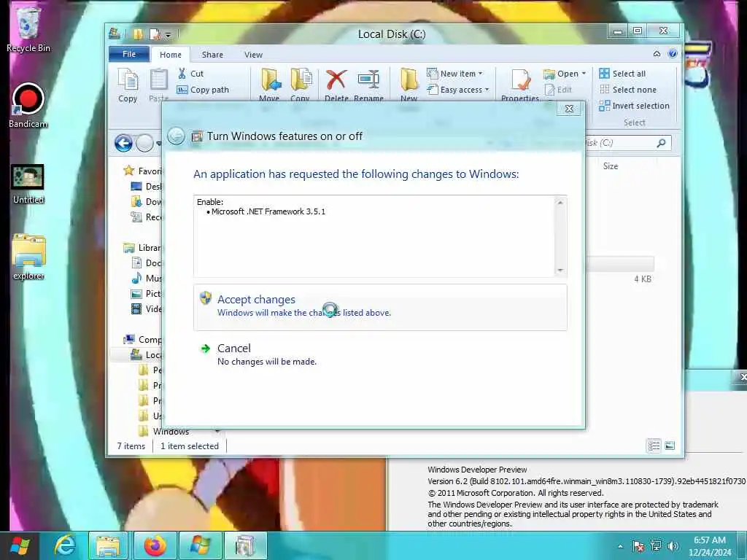This screenshot has width=747, height=560.
Task: Switch to large icons view in status bar
Action: 670,446
